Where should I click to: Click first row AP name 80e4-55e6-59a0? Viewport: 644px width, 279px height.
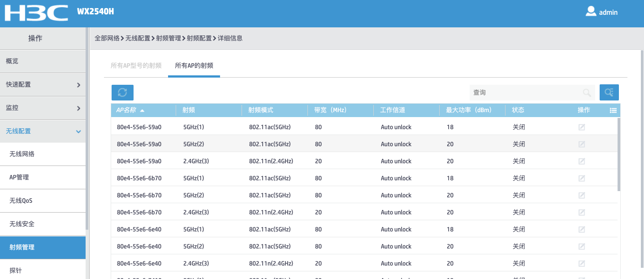pos(139,127)
